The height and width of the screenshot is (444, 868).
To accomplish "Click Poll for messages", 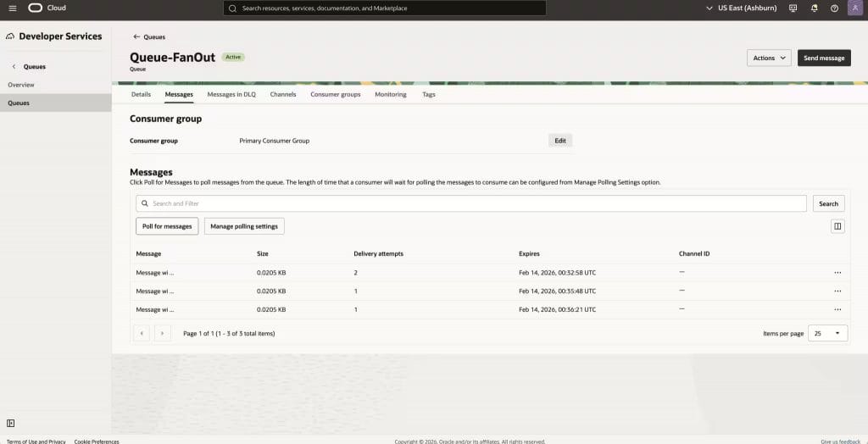I will [x=167, y=226].
